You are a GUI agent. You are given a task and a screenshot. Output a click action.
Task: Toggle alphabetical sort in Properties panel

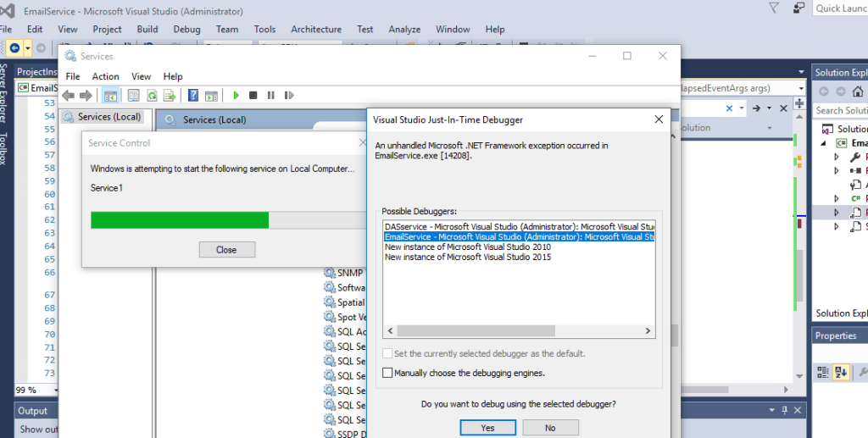tap(842, 371)
